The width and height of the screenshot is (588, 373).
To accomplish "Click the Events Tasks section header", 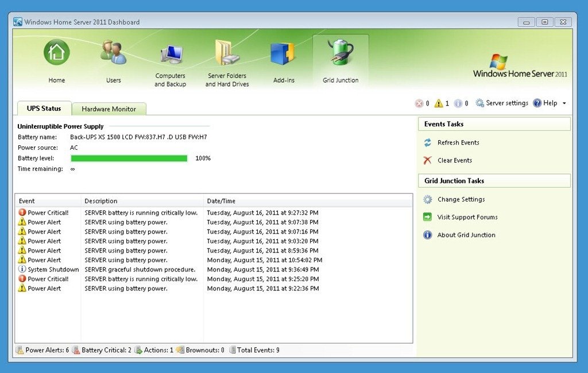I will 494,124.
